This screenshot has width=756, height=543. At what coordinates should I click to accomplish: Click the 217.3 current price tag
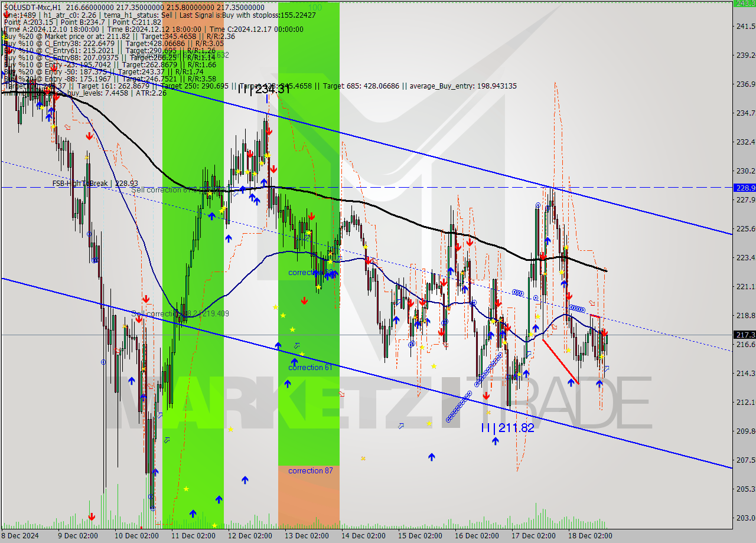(744, 335)
